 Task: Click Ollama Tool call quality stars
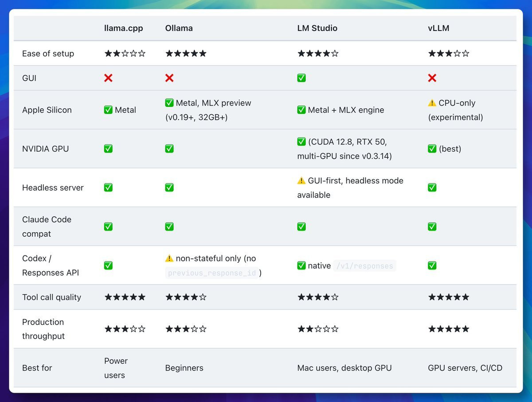pos(186,297)
